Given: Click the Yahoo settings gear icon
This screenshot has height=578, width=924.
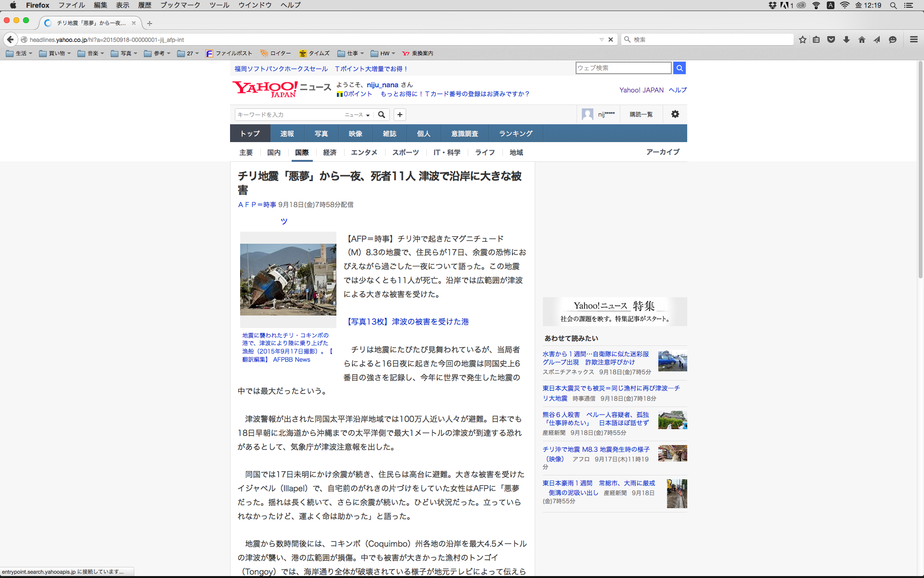Looking at the screenshot, I should (x=675, y=114).
